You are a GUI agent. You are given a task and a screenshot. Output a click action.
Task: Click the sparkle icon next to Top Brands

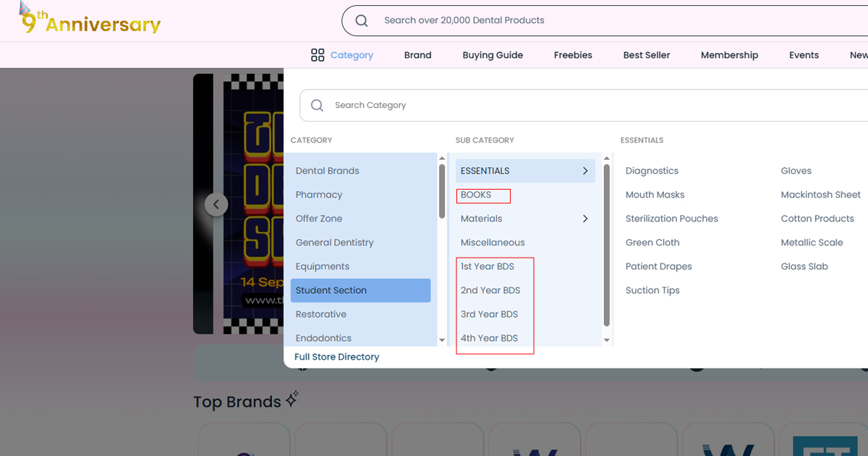[x=292, y=398]
